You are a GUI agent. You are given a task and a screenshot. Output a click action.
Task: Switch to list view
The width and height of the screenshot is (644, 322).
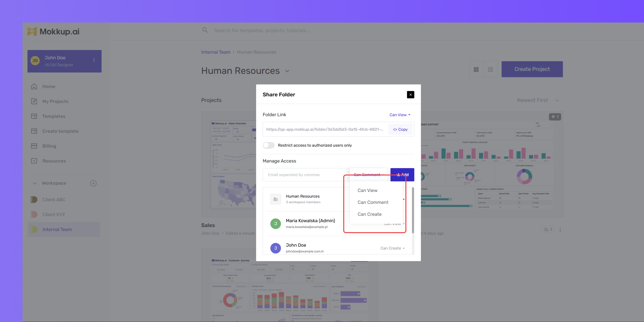[x=490, y=69]
